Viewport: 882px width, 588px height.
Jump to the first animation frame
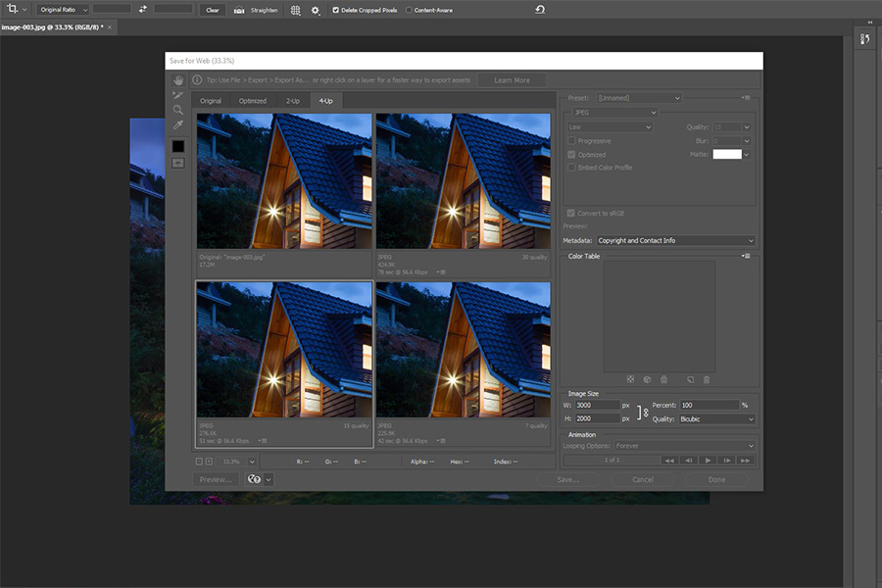(x=668, y=461)
